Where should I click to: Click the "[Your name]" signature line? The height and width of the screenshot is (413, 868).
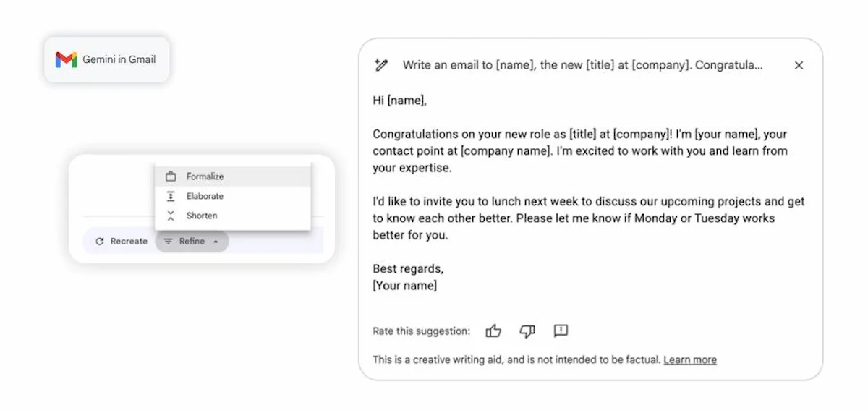tap(404, 286)
